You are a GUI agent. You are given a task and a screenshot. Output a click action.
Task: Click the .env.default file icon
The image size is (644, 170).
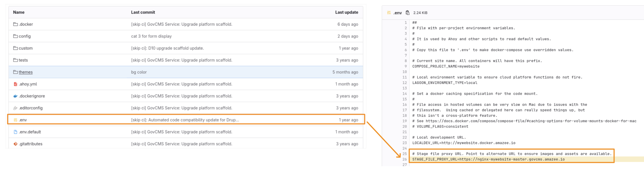click(x=15, y=132)
